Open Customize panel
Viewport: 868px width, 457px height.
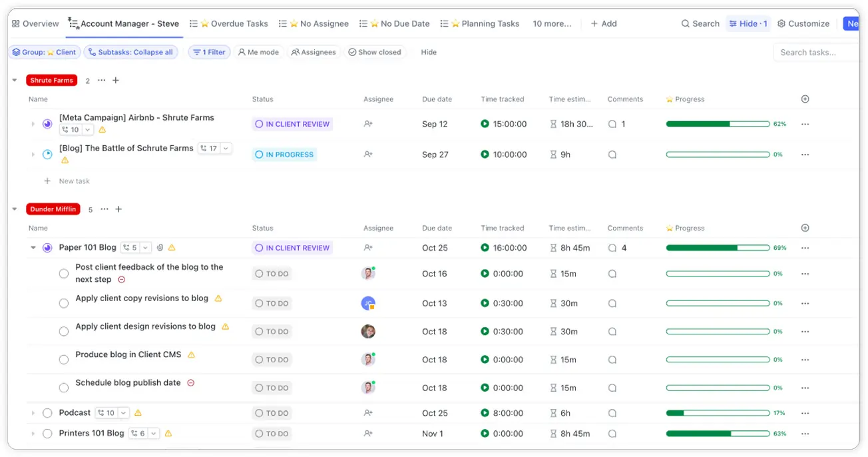803,23
